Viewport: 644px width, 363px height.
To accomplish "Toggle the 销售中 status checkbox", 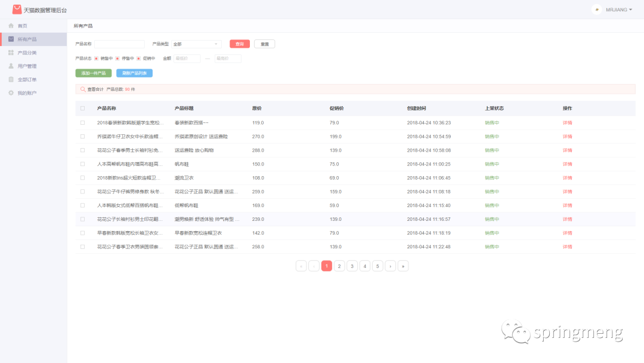I will point(96,59).
